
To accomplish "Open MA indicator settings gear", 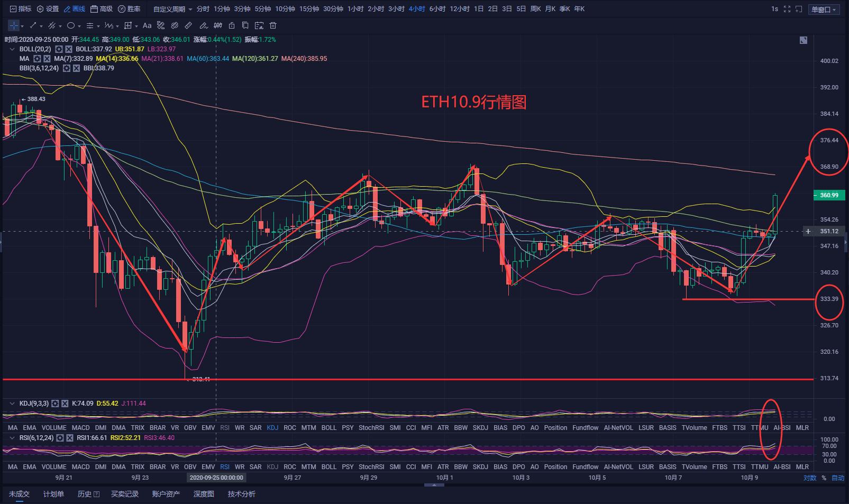I will tap(37, 59).
